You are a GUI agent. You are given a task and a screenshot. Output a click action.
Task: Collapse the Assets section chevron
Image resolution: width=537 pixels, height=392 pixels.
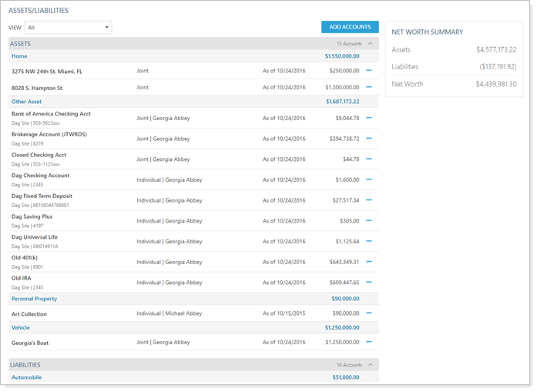(x=371, y=44)
